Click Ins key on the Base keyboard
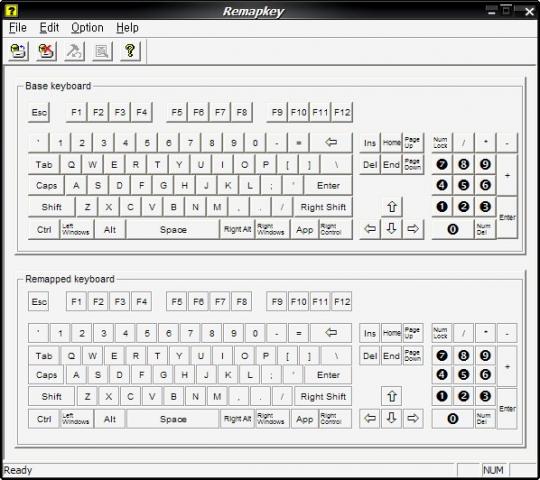Image resolution: width=540 pixels, height=480 pixels. [370, 143]
